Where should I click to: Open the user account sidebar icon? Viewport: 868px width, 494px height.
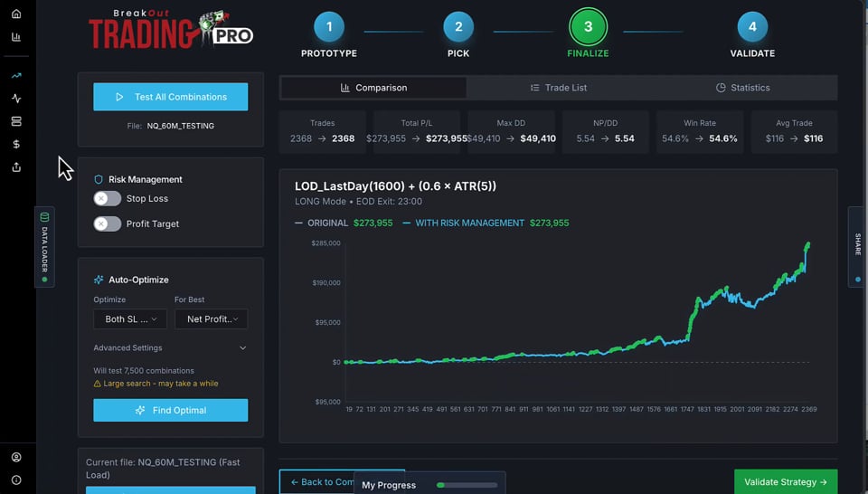point(16,457)
